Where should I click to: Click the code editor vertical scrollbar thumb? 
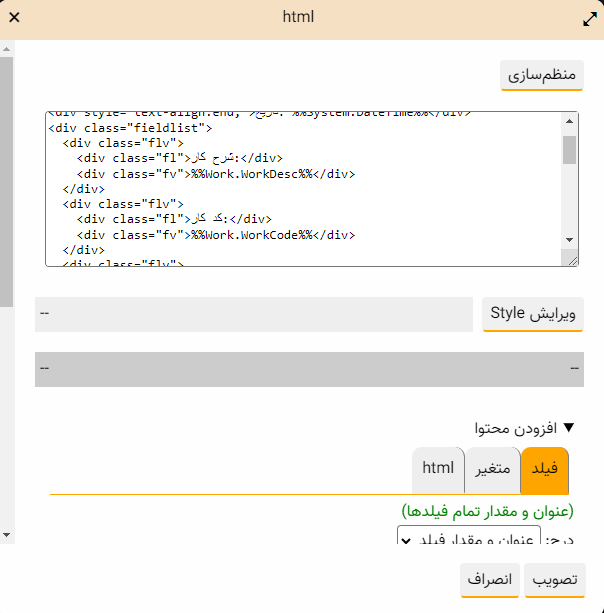[569, 149]
